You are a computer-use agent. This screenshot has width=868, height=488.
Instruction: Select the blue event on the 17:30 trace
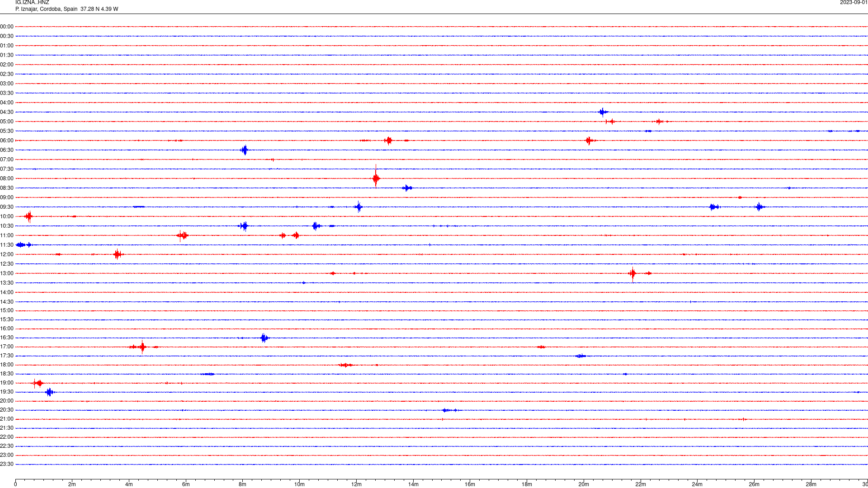tap(581, 356)
